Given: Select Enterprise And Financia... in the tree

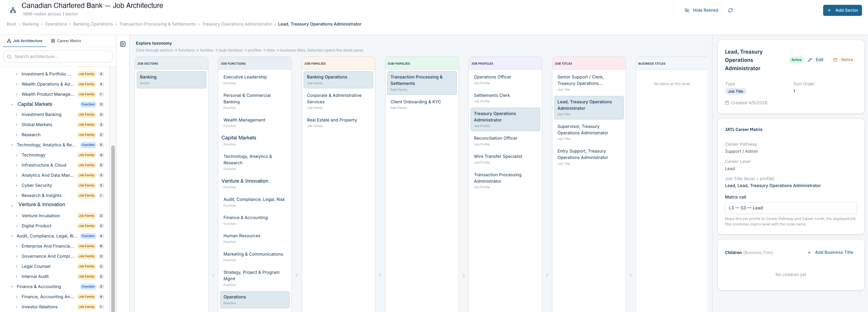Looking at the screenshot, I should coord(47,246).
